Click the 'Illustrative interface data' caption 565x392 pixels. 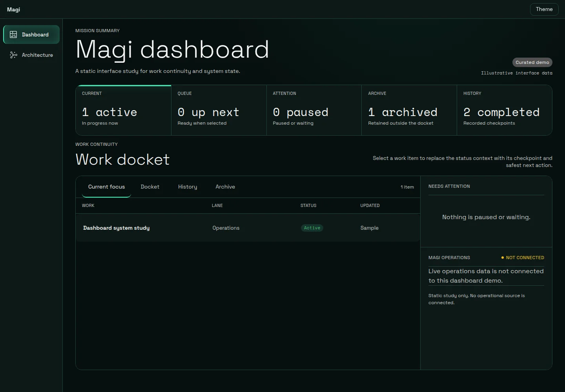(517, 73)
